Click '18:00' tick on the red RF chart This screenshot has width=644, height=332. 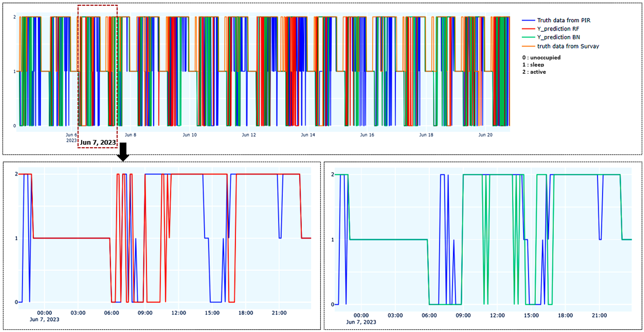click(x=246, y=313)
